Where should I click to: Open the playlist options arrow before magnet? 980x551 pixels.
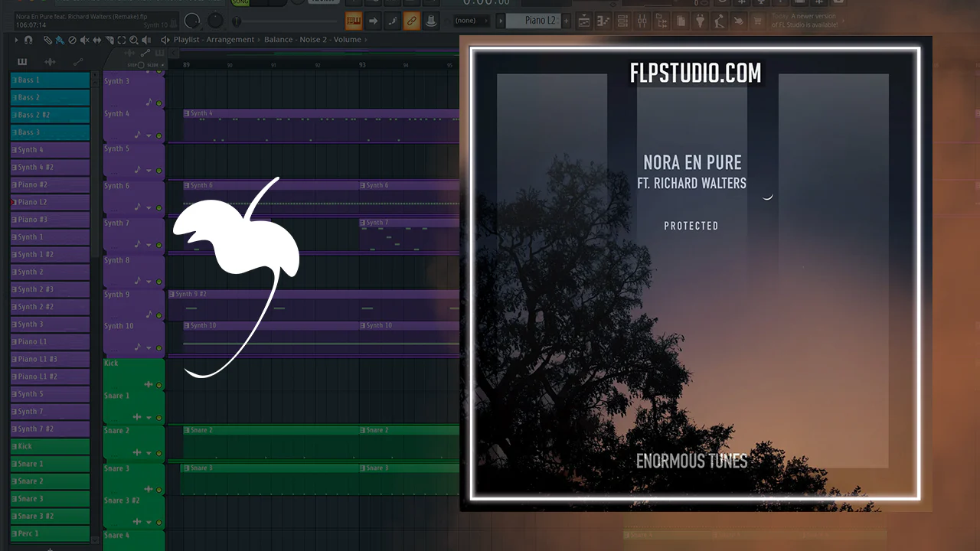coord(17,40)
